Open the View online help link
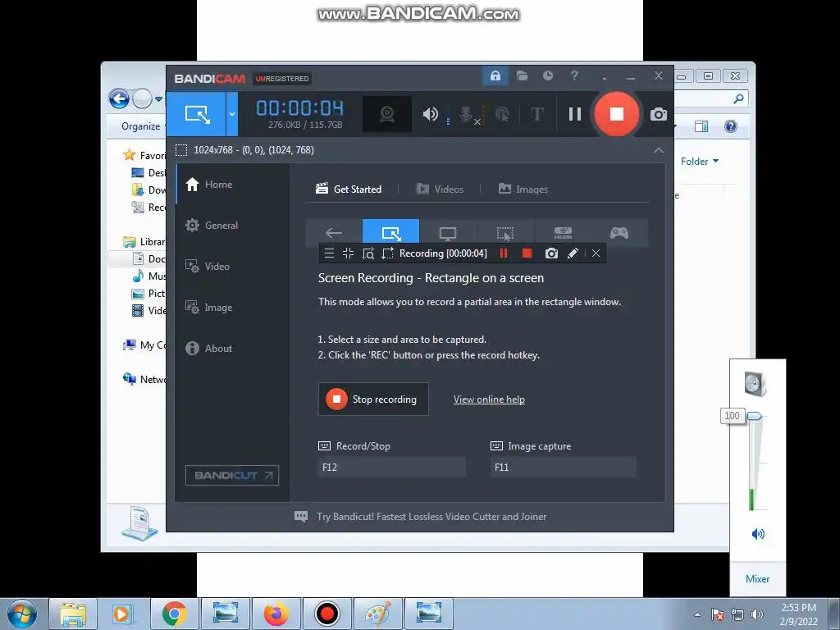This screenshot has width=840, height=630. tap(489, 399)
